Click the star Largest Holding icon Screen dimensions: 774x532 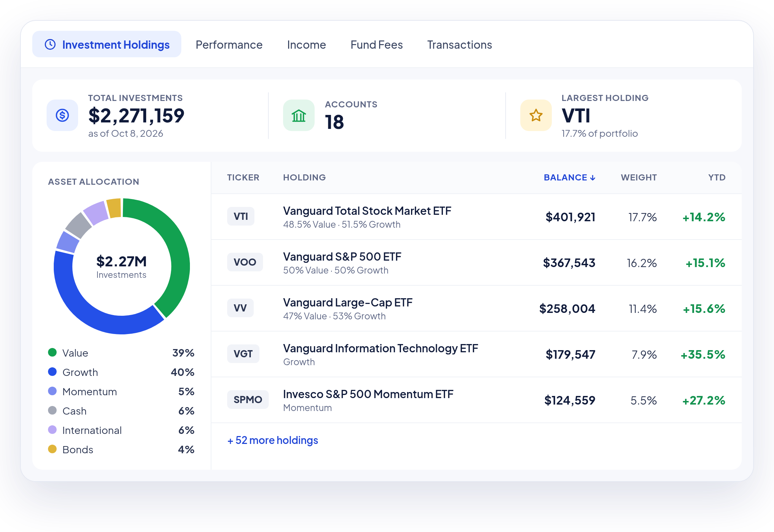pyautogui.click(x=536, y=115)
